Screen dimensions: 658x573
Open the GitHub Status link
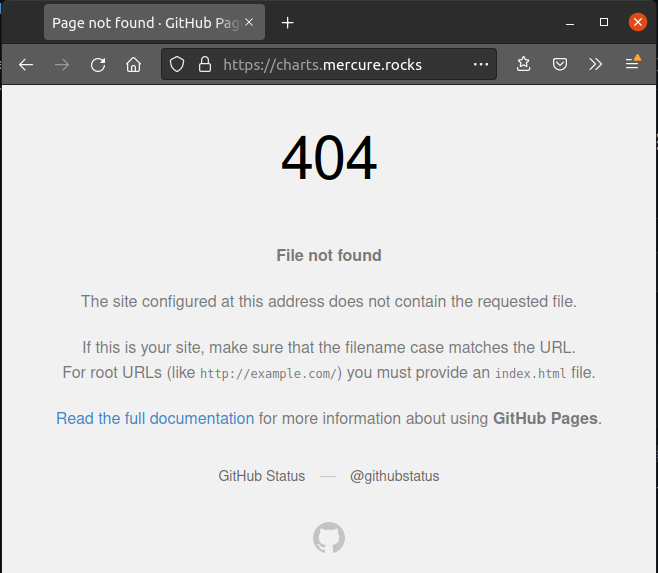point(261,476)
